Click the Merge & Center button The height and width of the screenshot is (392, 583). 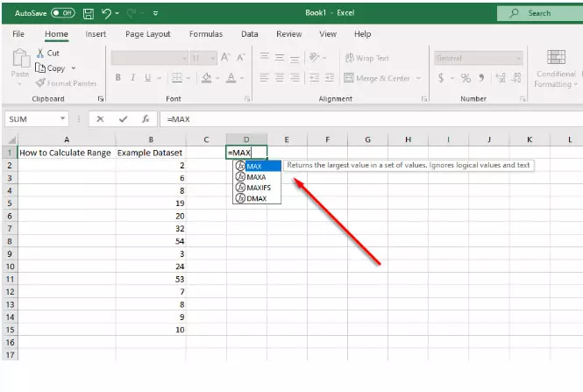(x=377, y=78)
